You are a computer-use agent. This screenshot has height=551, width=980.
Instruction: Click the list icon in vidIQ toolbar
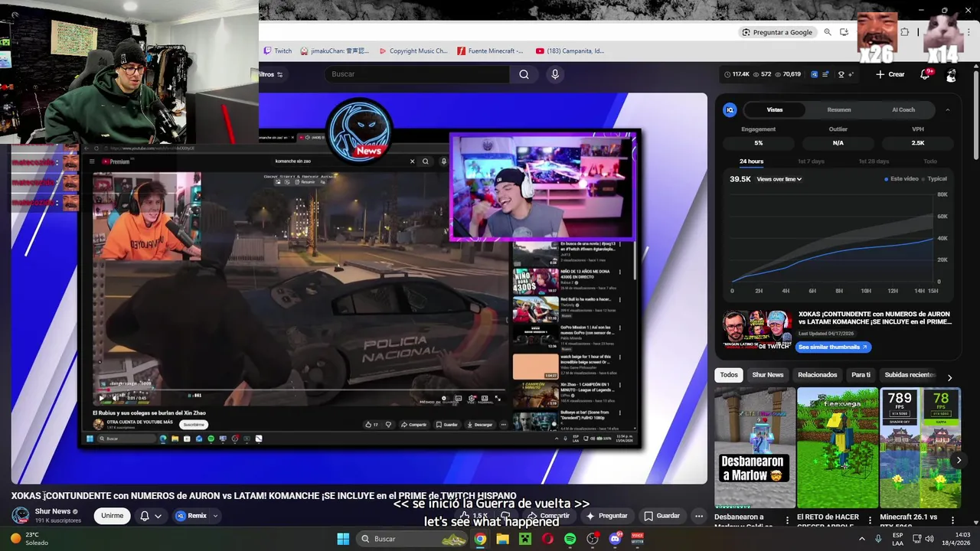(x=825, y=74)
